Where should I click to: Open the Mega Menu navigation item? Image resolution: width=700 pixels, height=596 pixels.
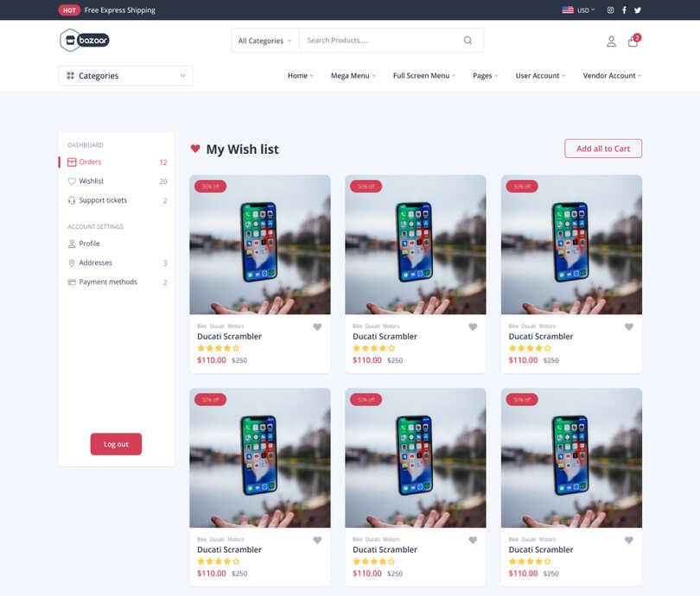353,76
